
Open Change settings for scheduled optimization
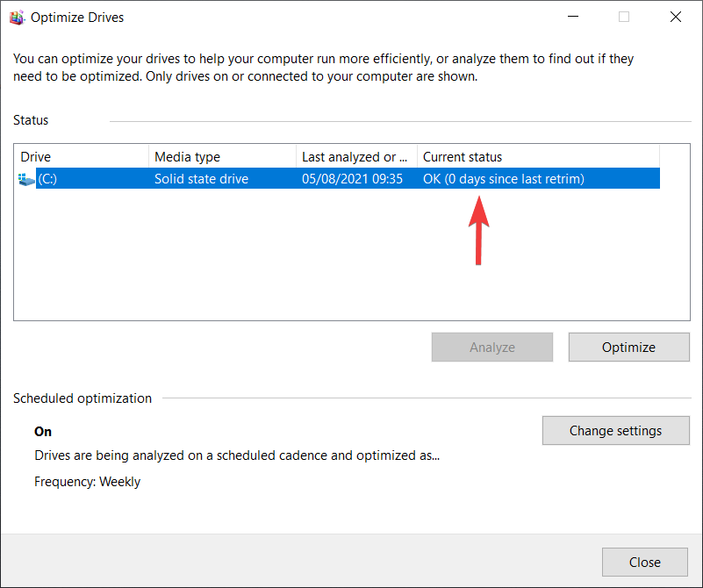coord(615,430)
